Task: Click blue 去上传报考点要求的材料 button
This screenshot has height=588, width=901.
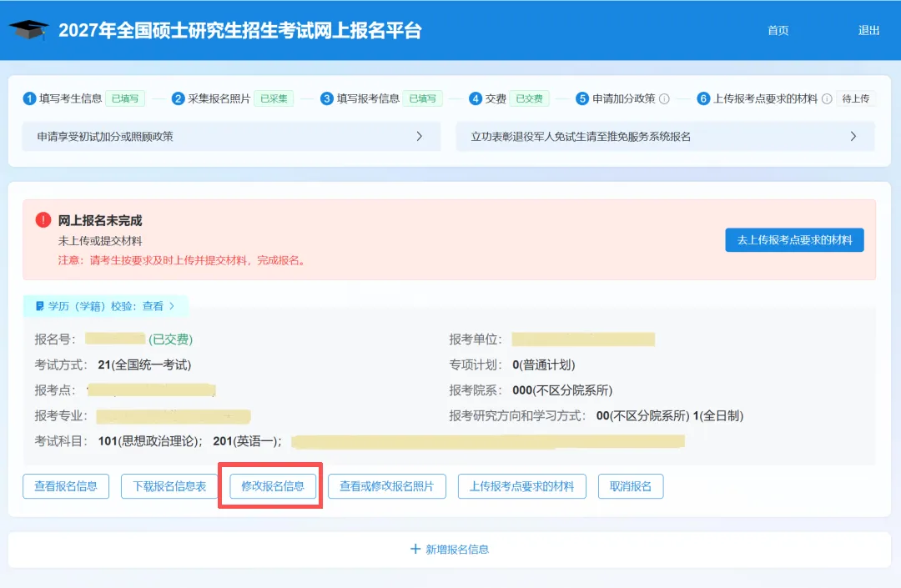Action: [x=795, y=240]
